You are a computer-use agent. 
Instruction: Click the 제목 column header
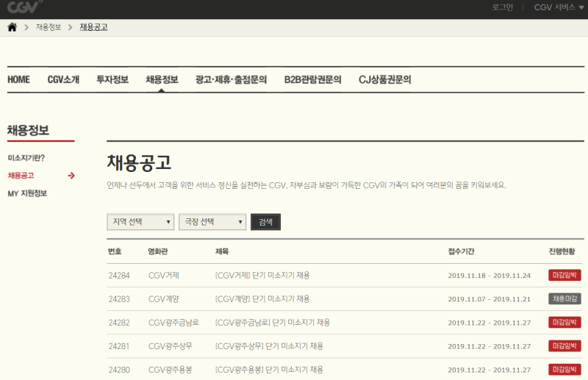(x=222, y=251)
